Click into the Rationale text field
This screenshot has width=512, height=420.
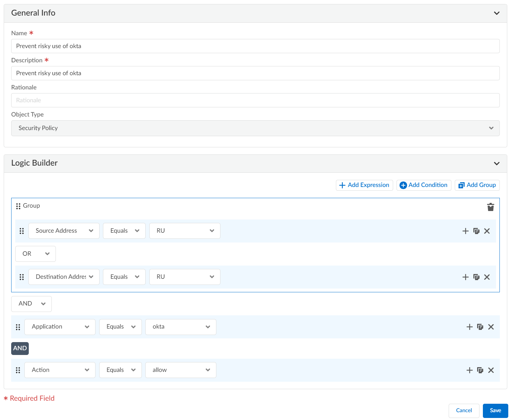[255, 100]
